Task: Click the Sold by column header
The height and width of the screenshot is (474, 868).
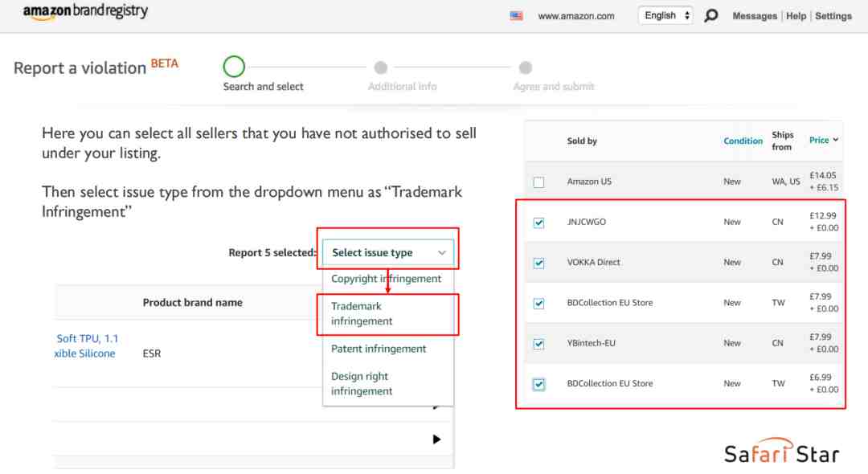Action: [582, 141]
